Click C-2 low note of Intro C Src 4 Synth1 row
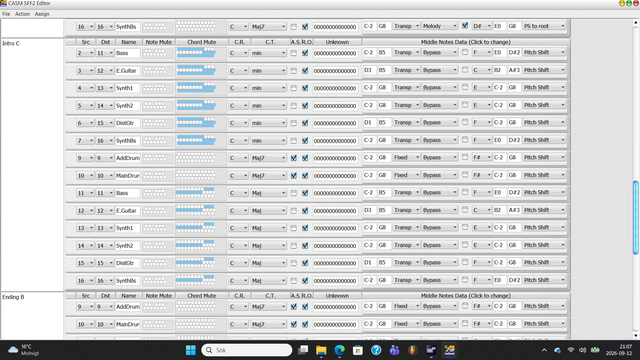The width and height of the screenshot is (640, 360). pyautogui.click(x=369, y=87)
